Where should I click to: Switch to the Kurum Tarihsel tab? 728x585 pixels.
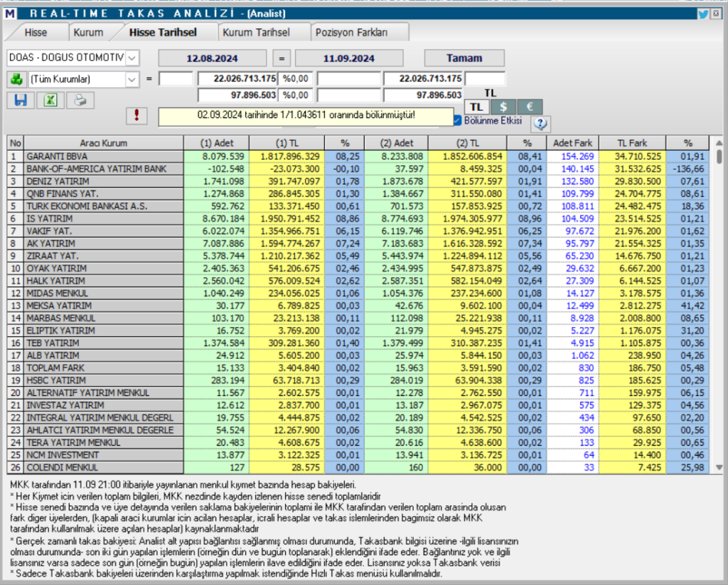pos(256,32)
